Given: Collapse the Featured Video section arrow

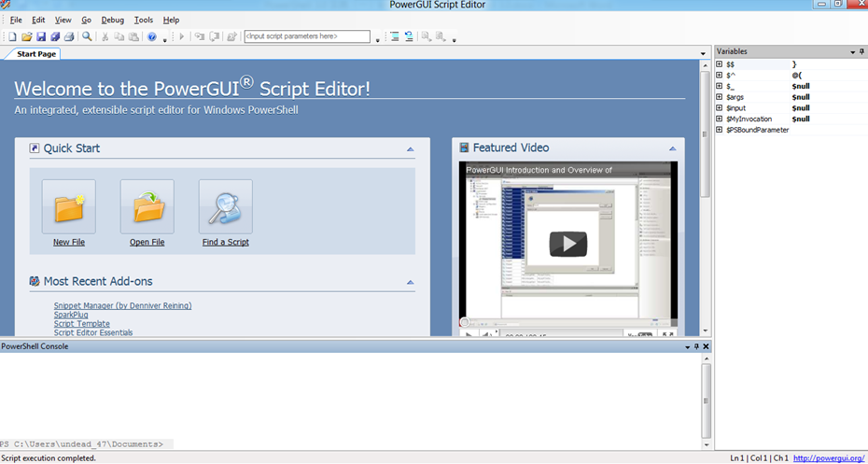Looking at the screenshot, I should (x=673, y=149).
